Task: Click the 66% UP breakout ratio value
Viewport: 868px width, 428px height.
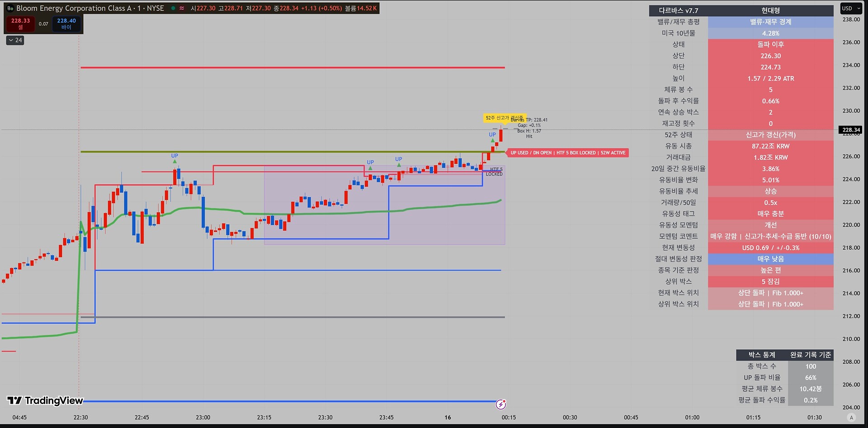Action: coord(811,378)
